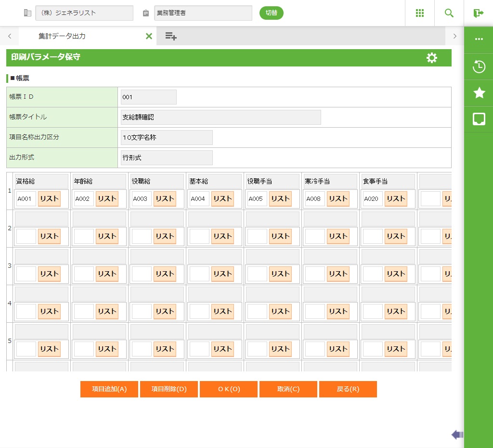Open リスト for the 資格給 item A001
The image size is (493, 448).
(49, 198)
